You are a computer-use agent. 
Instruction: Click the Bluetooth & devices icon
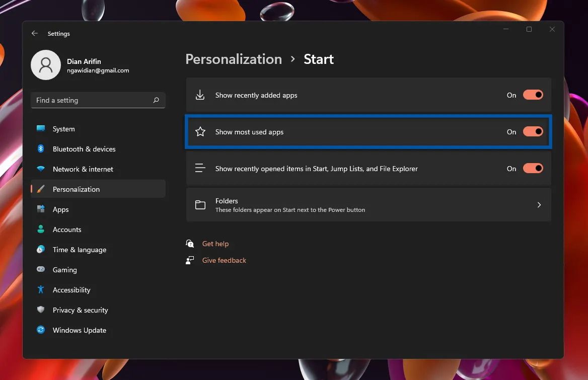pos(41,149)
